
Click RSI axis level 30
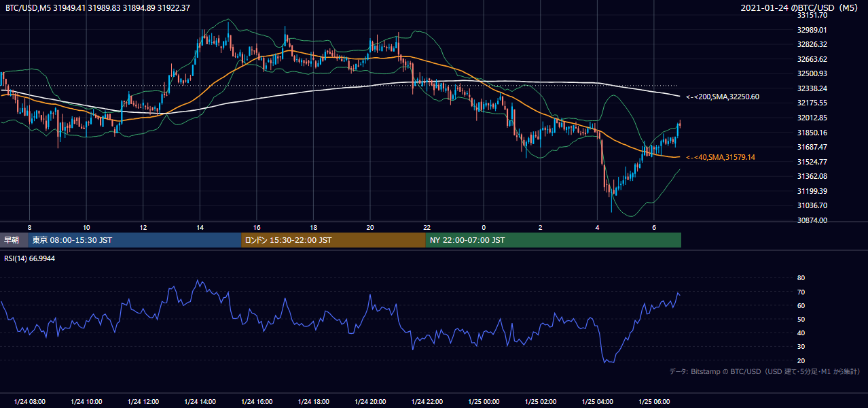click(801, 347)
